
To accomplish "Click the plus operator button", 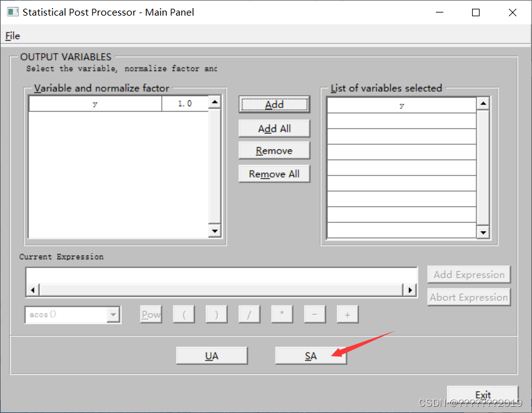I will click(x=347, y=314).
